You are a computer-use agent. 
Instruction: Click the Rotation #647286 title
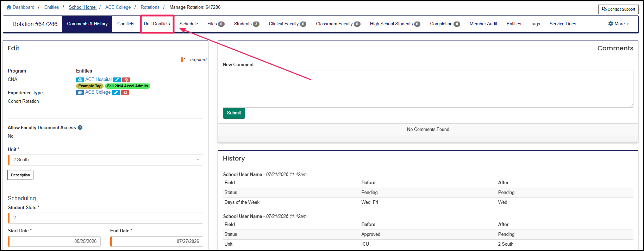[35, 24]
